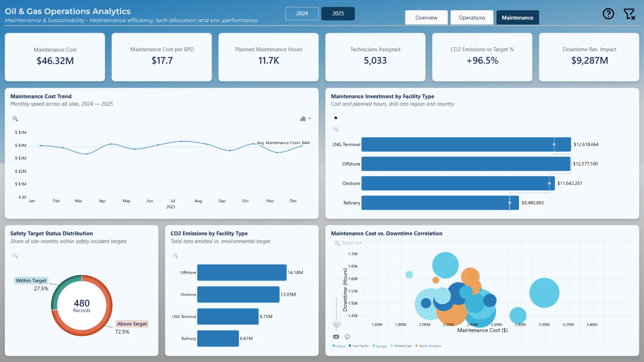Screen dimensions: 644x362
Task: Select the 2024 year toggle
Action: point(302,13)
